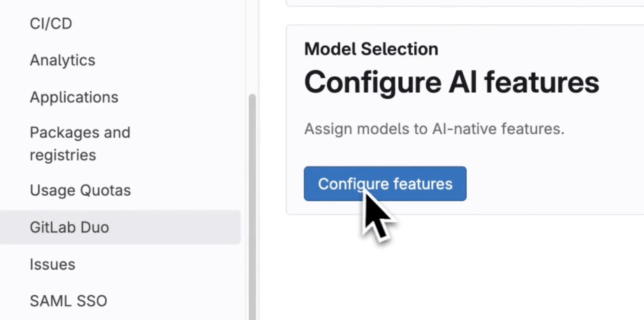
Task: Click empty space right of Configure features button
Action: pos(550,184)
